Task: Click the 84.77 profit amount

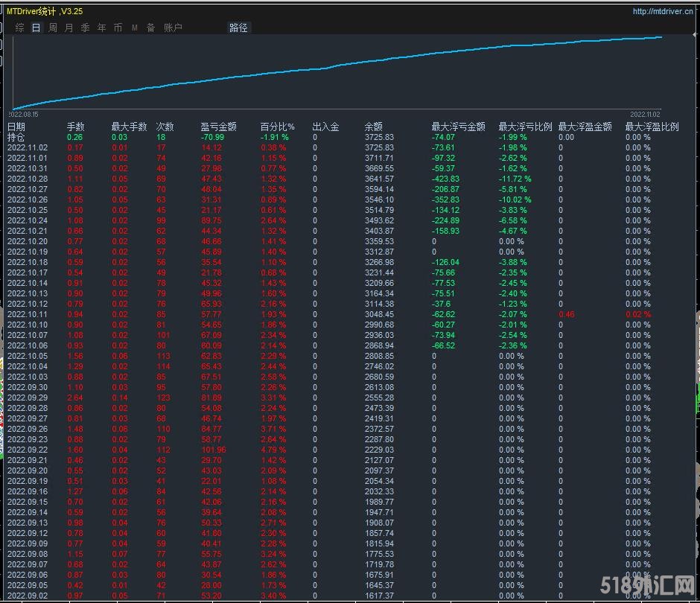Action: (x=211, y=429)
